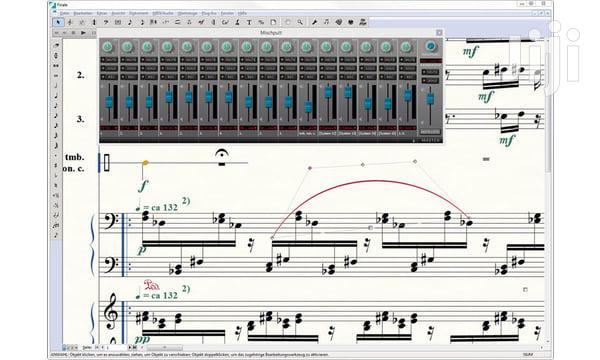Arm record on mixer channel 5

(189, 77)
